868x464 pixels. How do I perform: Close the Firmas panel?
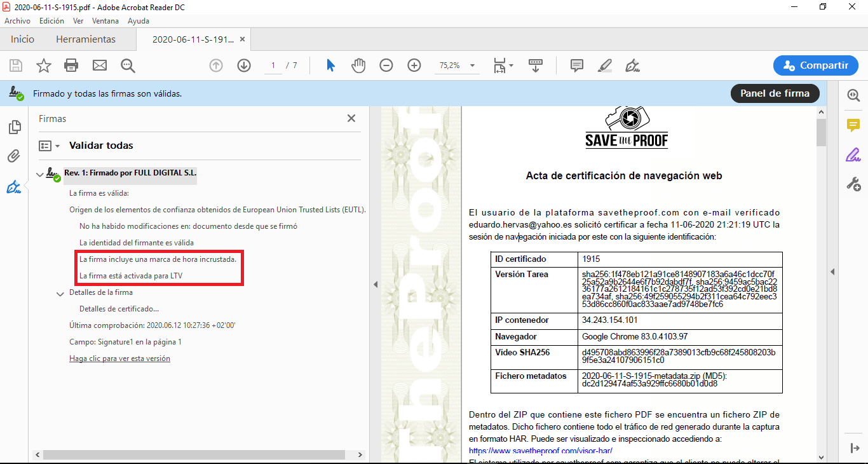tap(351, 118)
